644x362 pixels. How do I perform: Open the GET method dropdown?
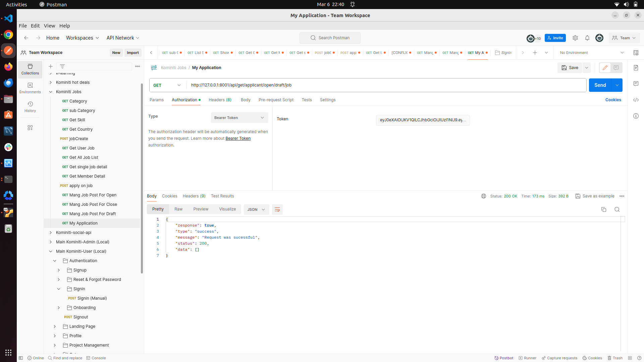point(167,85)
